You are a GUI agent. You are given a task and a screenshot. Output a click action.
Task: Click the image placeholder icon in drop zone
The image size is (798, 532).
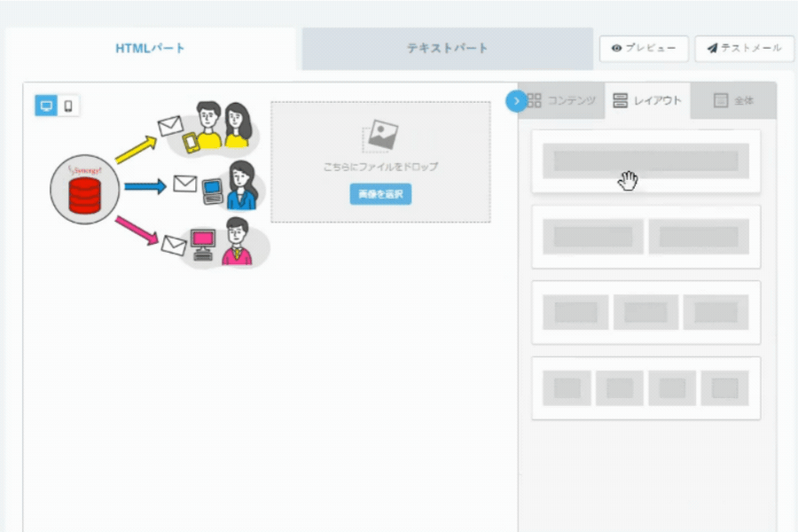pos(380,136)
